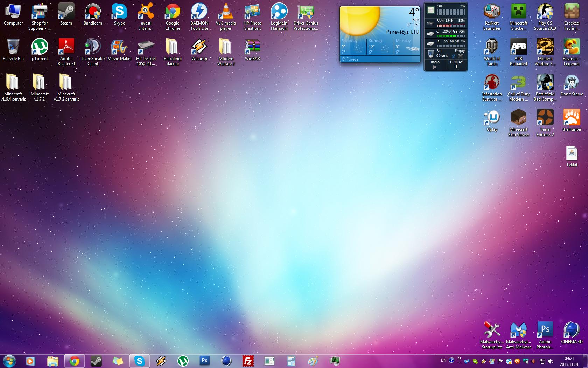Open CINEMA 4D desktop shortcut
The height and width of the screenshot is (368, 588).
click(x=572, y=333)
